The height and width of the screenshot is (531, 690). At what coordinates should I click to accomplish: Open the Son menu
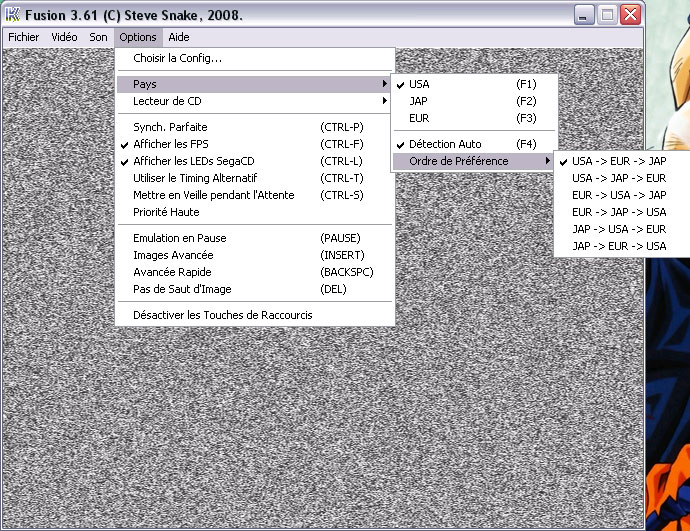98,37
